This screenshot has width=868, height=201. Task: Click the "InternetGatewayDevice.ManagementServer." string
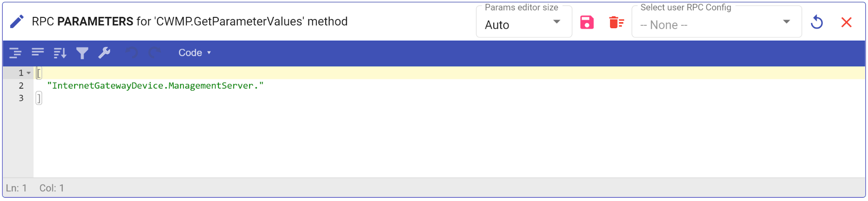point(155,86)
